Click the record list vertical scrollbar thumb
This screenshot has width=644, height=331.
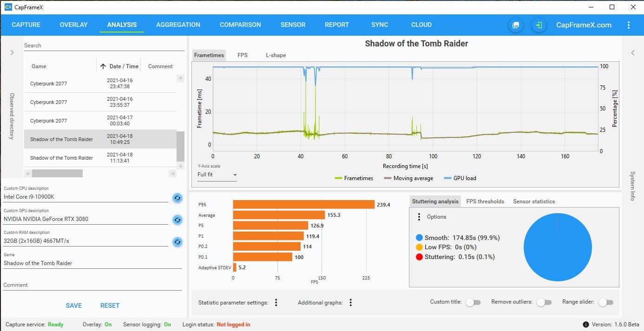tap(180, 147)
